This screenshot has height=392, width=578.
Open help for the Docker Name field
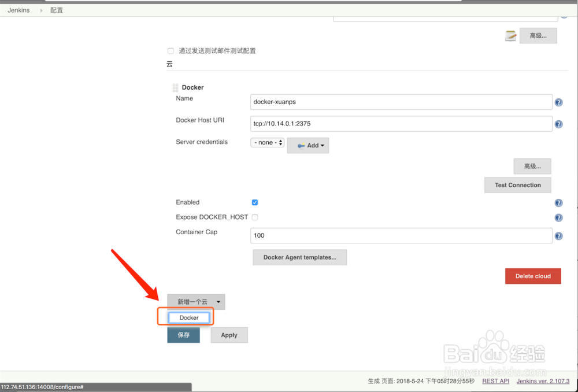point(558,102)
